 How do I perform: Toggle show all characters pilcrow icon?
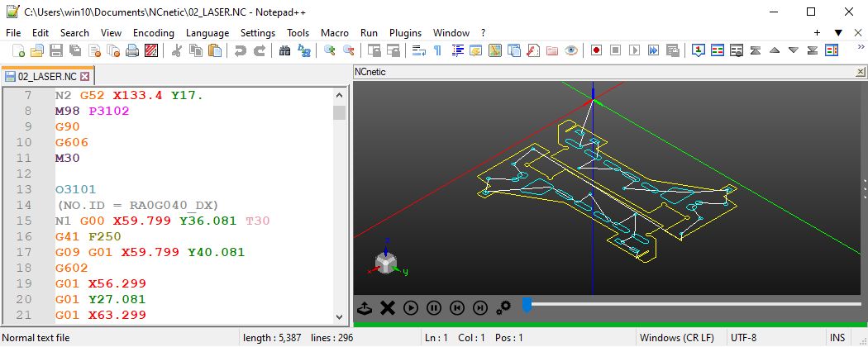(x=438, y=51)
